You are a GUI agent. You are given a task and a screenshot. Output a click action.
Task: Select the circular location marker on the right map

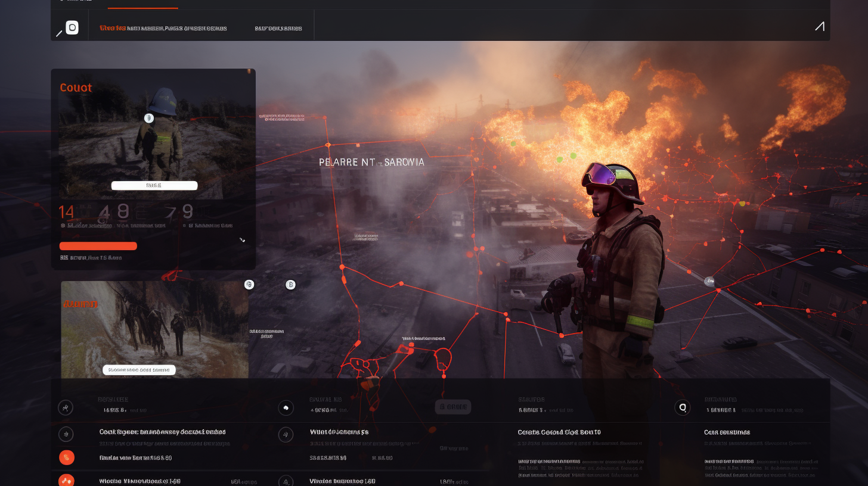pyautogui.click(x=709, y=281)
